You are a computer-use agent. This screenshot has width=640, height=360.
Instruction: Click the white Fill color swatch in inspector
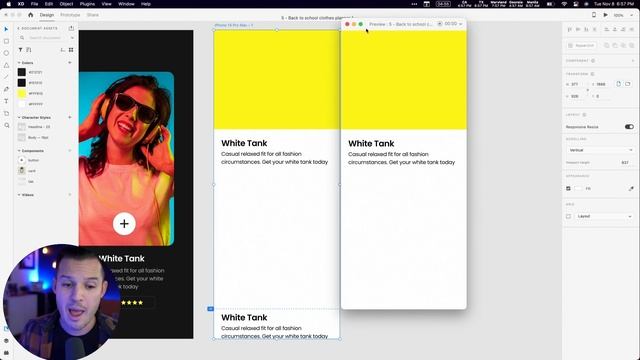click(578, 189)
